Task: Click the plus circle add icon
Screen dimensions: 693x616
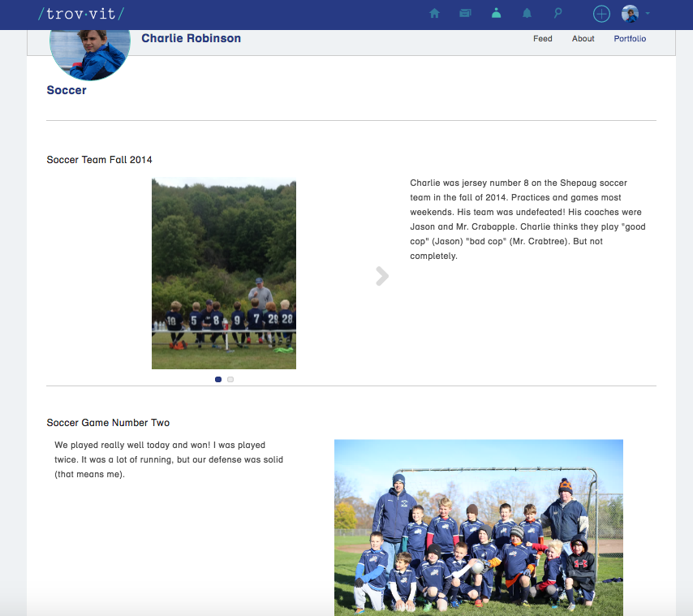Action: tap(601, 14)
